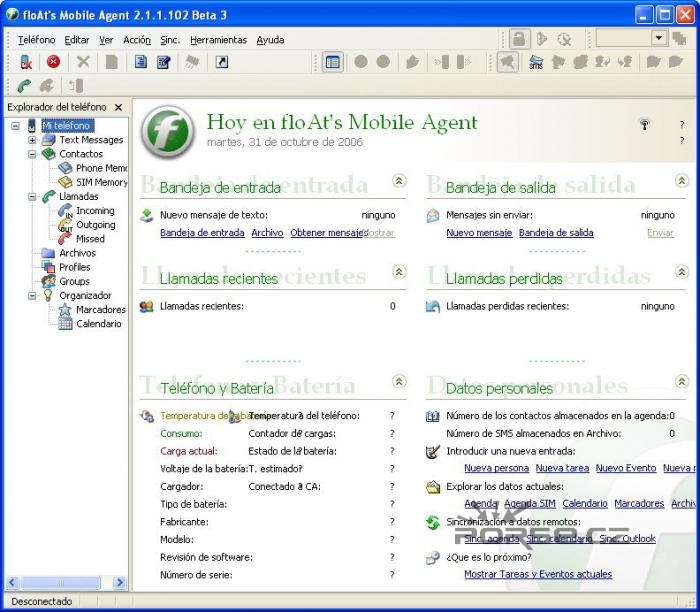Open Incoming calls in tree
700x612 pixels.
click(95, 211)
